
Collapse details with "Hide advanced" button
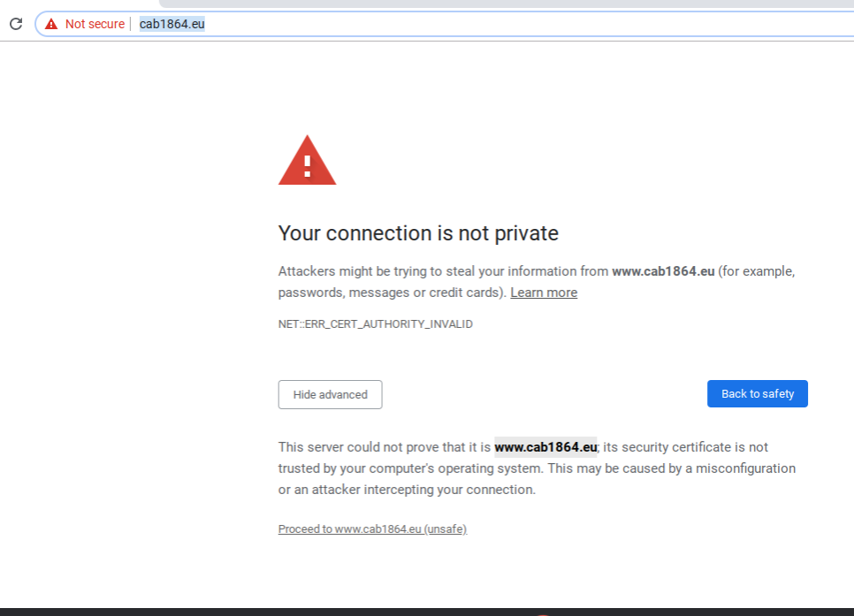point(330,394)
